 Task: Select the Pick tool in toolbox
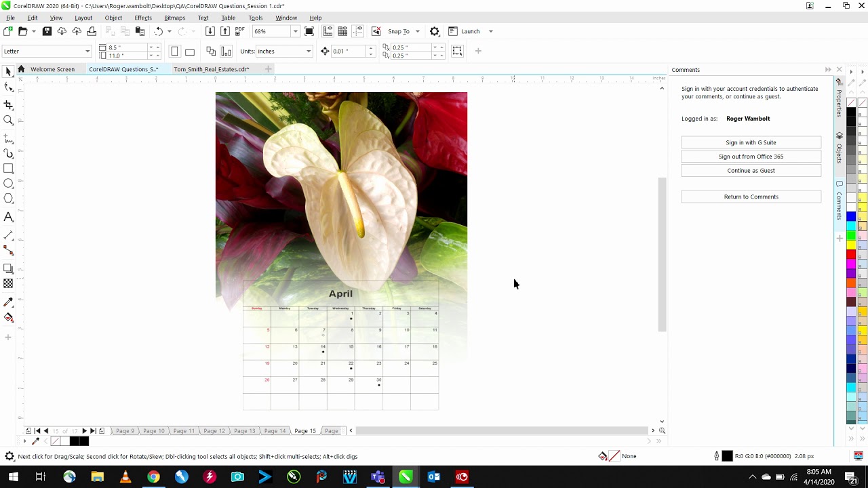click(x=8, y=71)
